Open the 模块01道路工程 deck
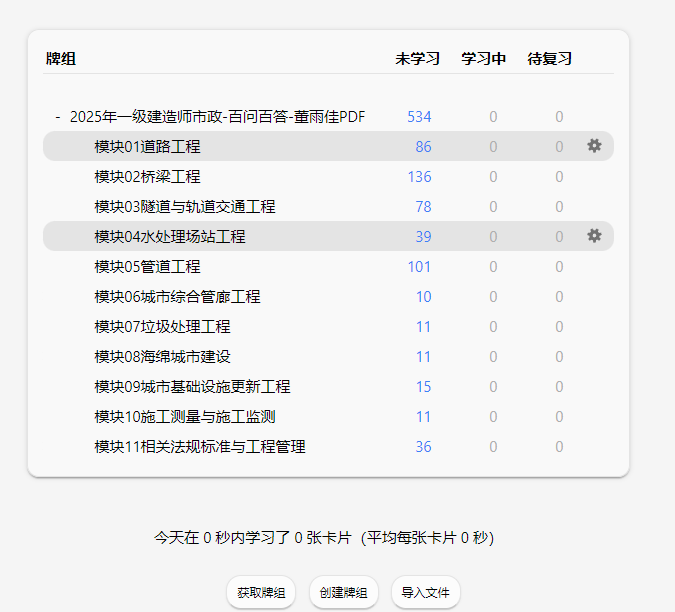 tap(147, 147)
